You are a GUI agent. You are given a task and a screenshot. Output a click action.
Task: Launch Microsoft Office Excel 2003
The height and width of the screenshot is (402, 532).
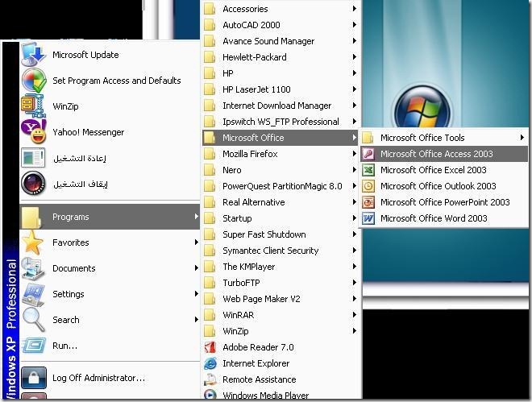pyautogui.click(x=444, y=170)
